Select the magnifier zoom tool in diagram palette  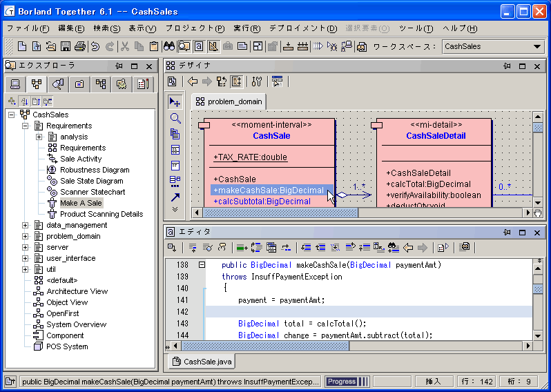pyautogui.click(x=175, y=119)
